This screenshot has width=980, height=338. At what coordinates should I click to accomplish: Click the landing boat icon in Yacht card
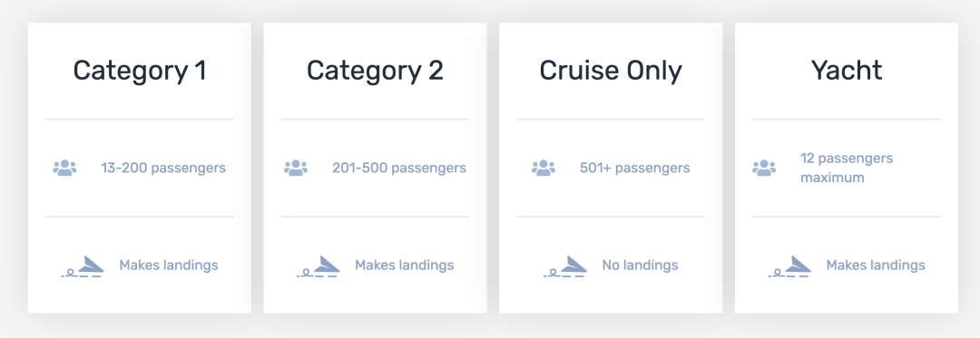789,266
